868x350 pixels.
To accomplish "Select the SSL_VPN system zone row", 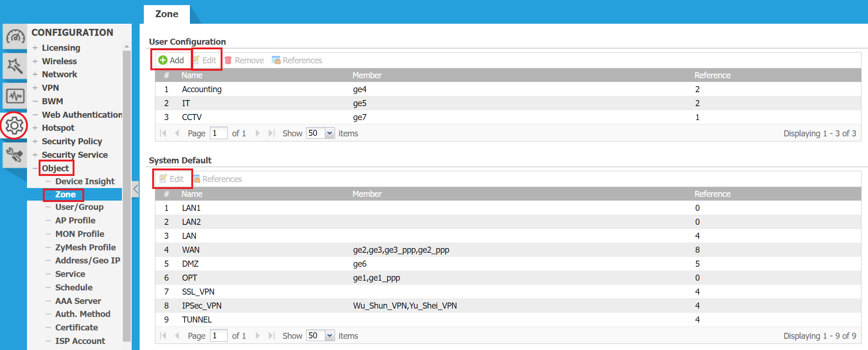I will [508, 292].
